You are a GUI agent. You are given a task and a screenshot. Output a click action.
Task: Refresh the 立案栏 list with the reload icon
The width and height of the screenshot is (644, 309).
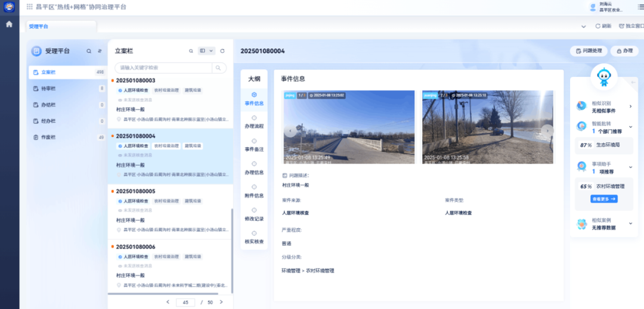tap(222, 51)
